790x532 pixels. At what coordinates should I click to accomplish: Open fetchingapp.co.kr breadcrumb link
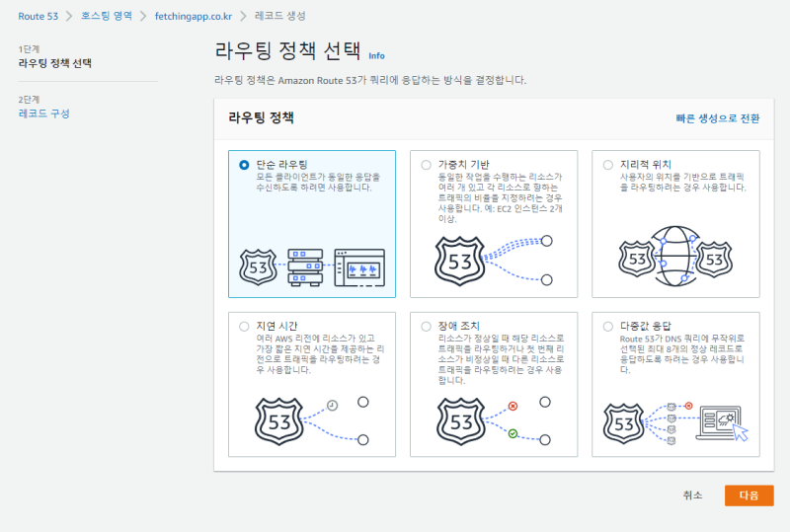194,16
